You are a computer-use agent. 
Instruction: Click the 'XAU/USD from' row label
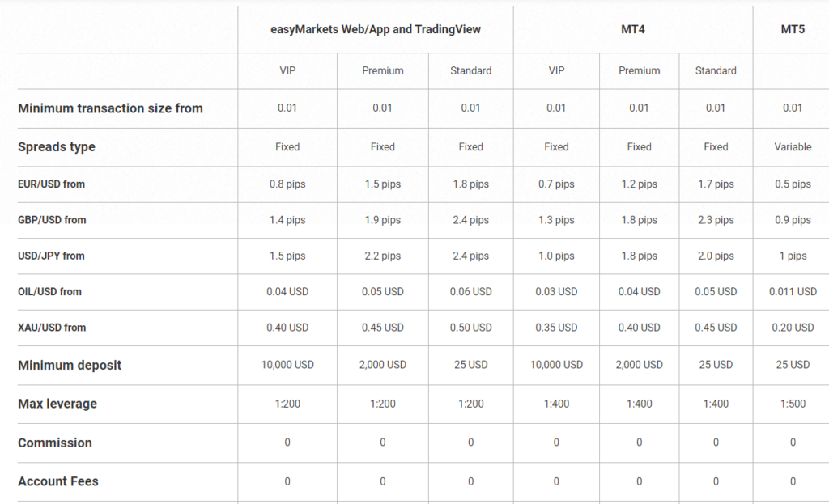[x=52, y=328]
